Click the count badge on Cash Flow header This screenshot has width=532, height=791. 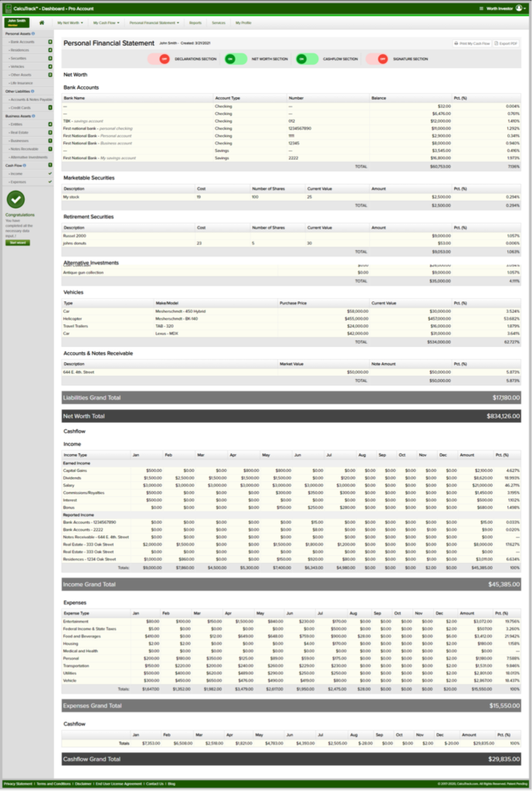coord(50,165)
